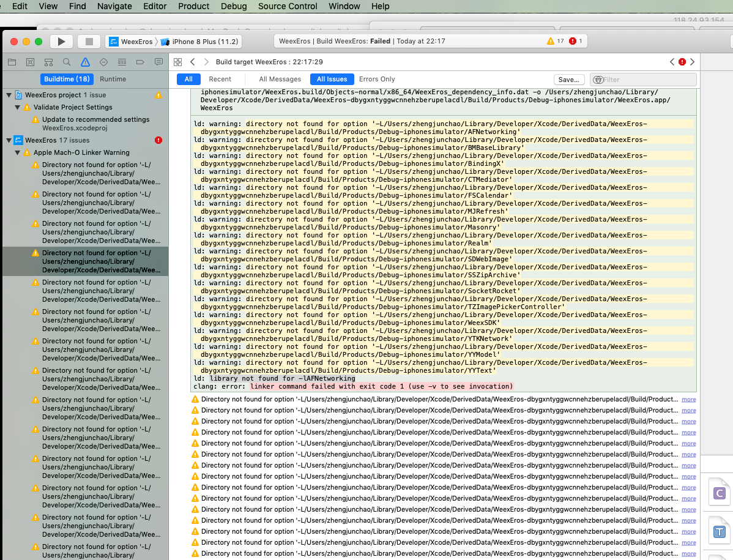Open the Report navigator speech bubble
The height and width of the screenshot is (560, 733).
158,62
